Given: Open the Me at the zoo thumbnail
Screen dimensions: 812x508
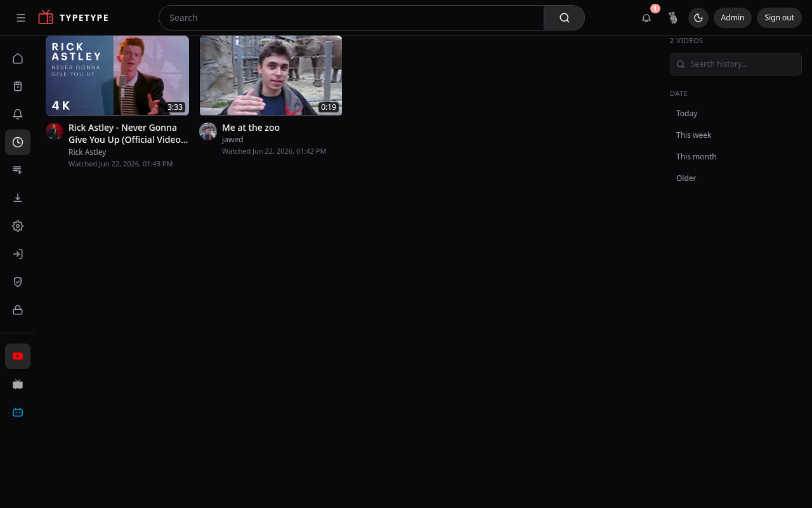Looking at the screenshot, I should click(x=271, y=76).
